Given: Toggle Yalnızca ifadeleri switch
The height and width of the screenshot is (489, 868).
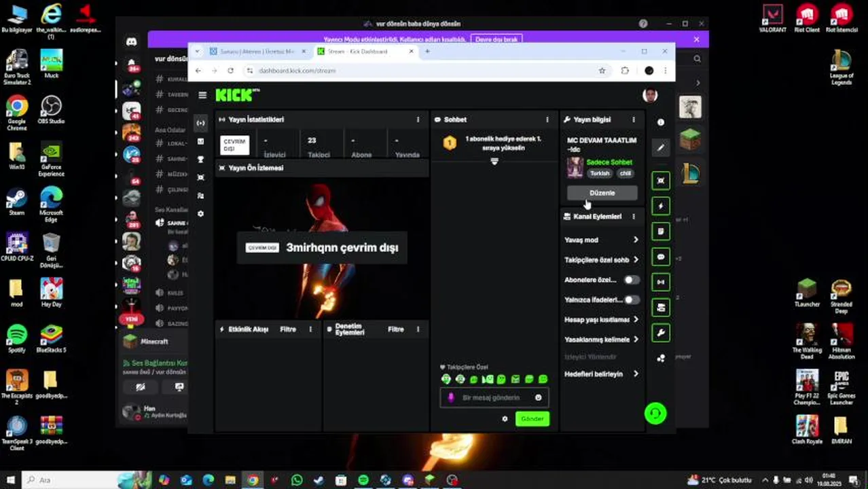Looking at the screenshot, I should (x=632, y=300).
